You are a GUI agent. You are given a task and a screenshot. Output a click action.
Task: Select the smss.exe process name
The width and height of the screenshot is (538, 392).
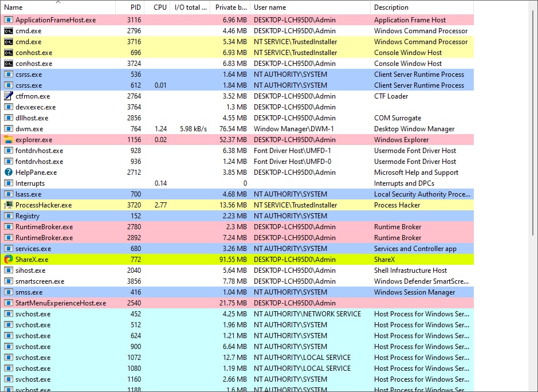click(x=29, y=292)
